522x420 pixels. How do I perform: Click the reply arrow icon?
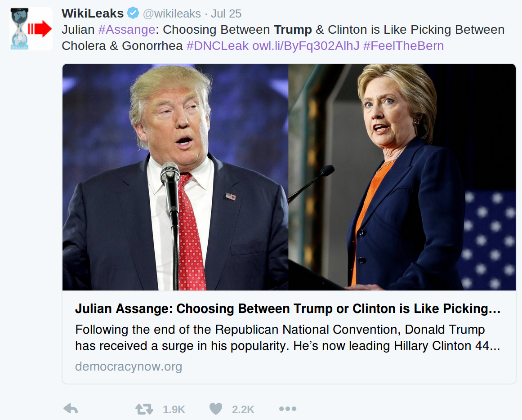point(71,409)
